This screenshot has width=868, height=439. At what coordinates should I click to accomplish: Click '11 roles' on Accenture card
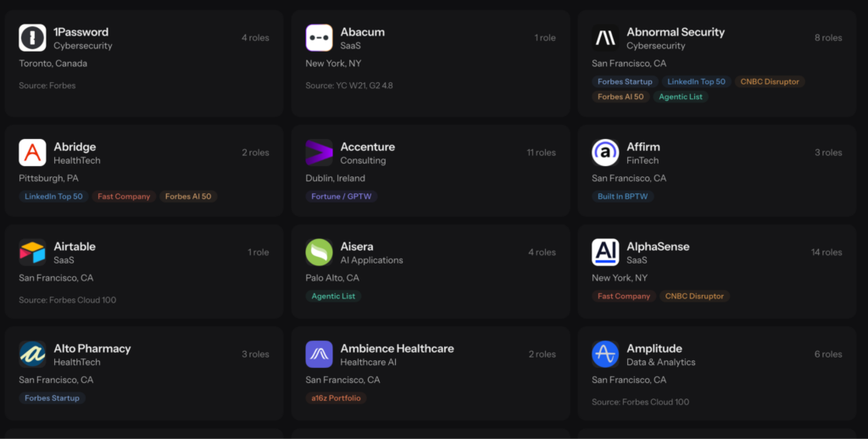coord(542,153)
